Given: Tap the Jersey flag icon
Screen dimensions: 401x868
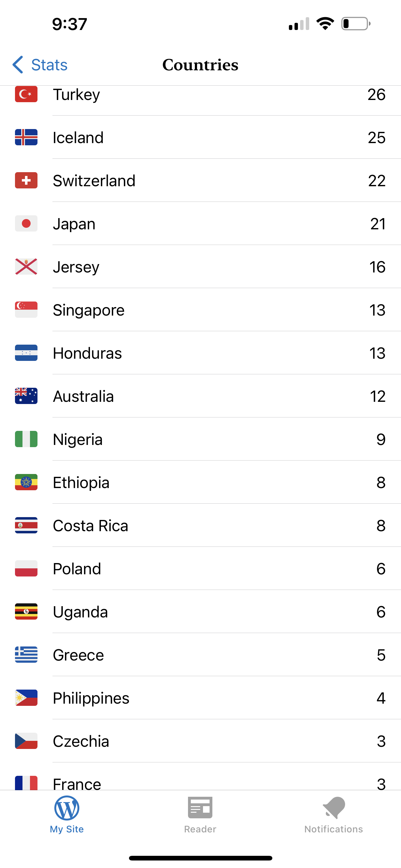Looking at the screenshot, I should (26, 267).
